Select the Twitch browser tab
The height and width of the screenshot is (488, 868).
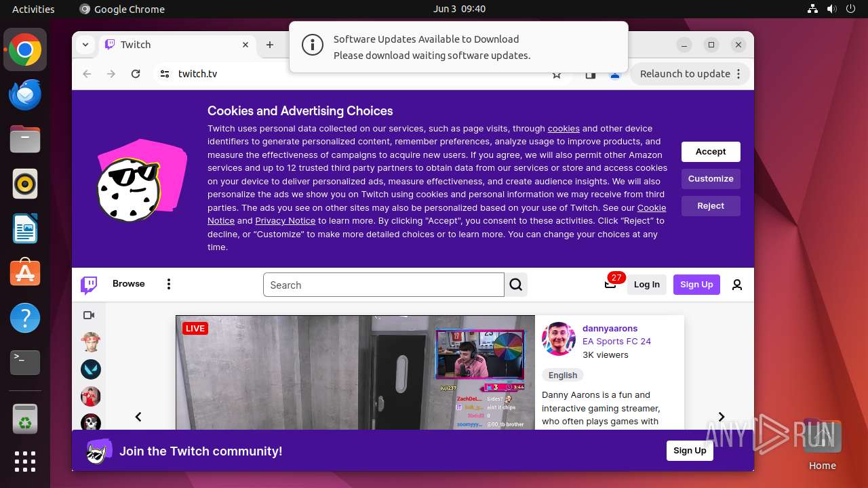[178, 45]
